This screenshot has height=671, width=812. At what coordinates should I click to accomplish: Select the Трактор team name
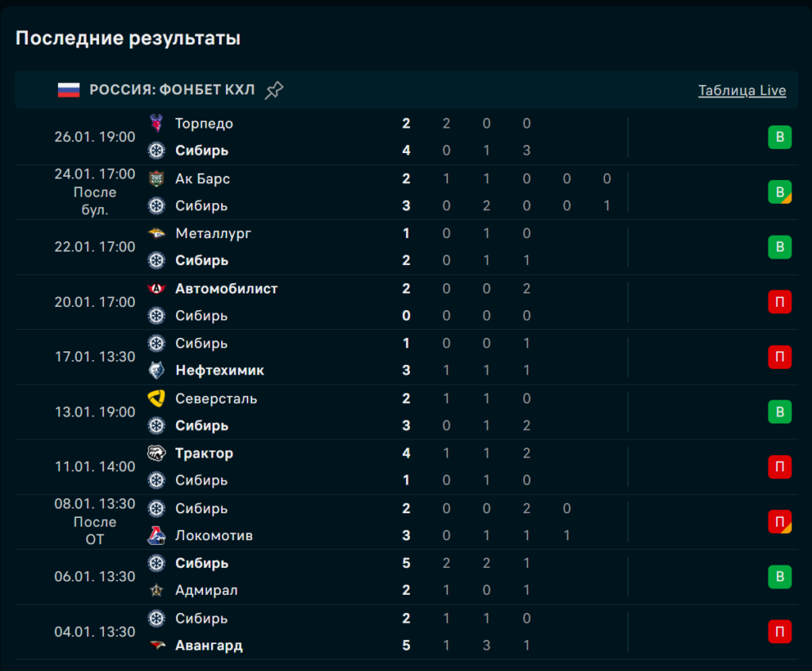click(204, 454)
